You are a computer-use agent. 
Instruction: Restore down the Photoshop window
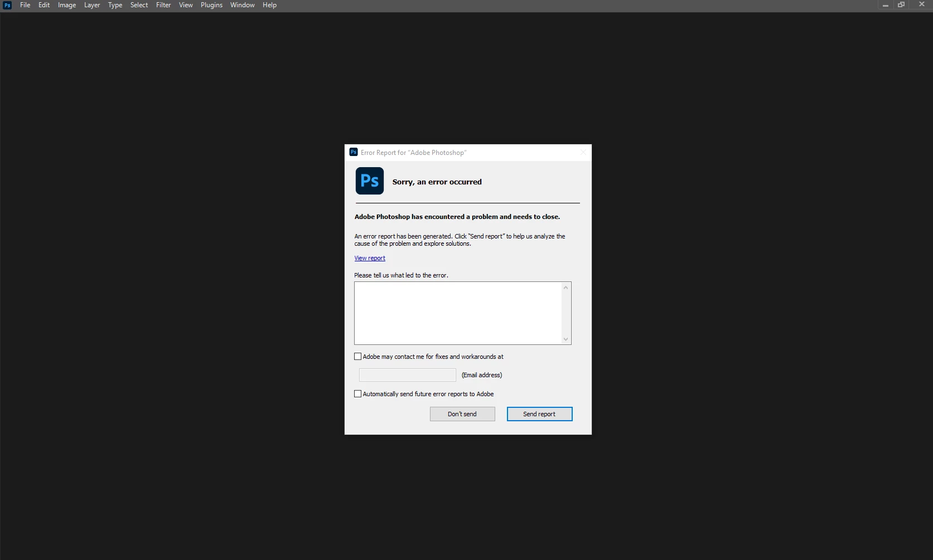(901, 5)
